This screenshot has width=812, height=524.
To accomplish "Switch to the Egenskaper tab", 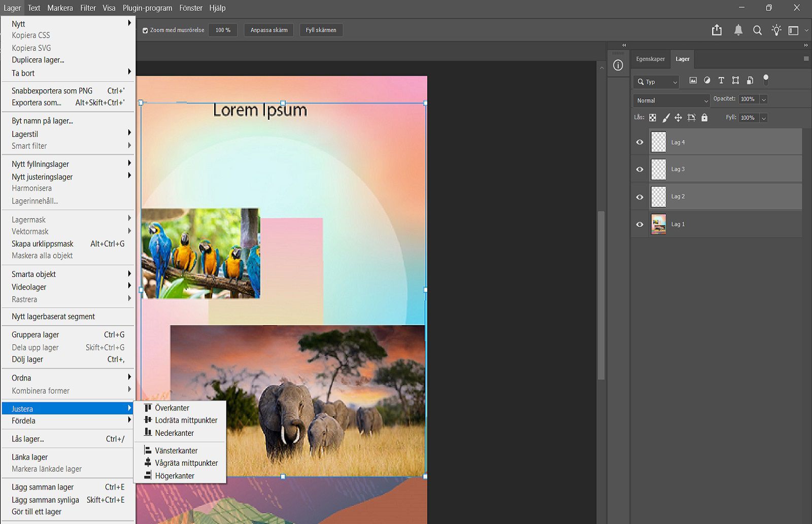I will [x=650, y=59].
